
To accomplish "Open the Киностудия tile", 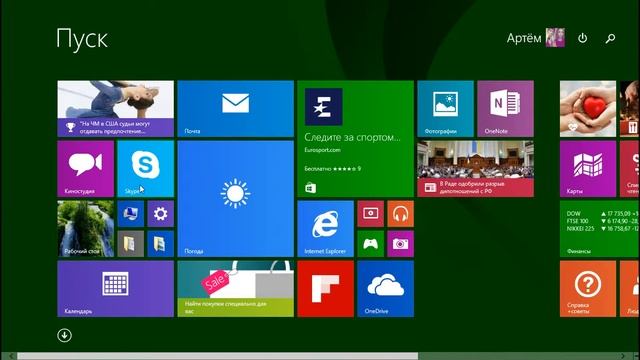I will 86,169.
